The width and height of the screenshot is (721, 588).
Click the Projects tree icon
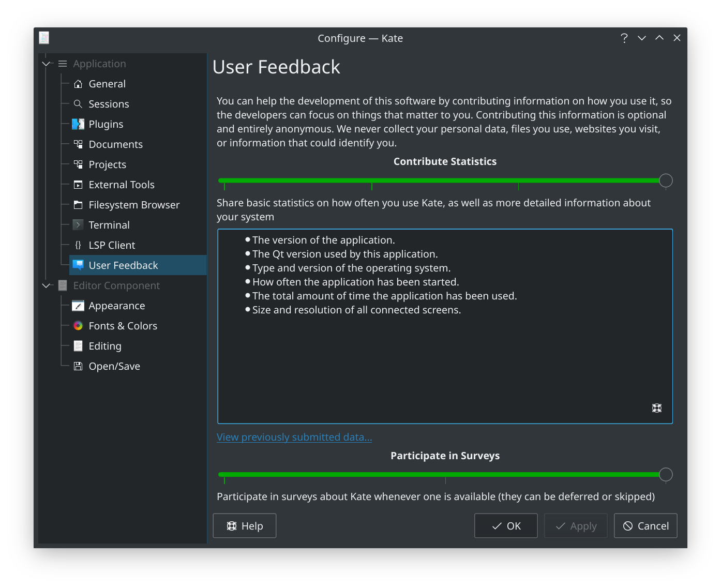click(x=78, y=164)
